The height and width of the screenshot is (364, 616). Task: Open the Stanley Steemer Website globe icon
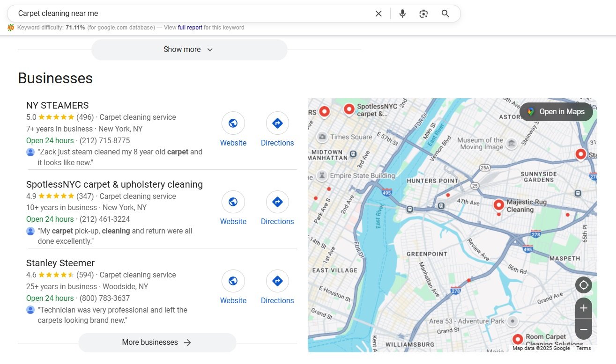click(233, 281)
